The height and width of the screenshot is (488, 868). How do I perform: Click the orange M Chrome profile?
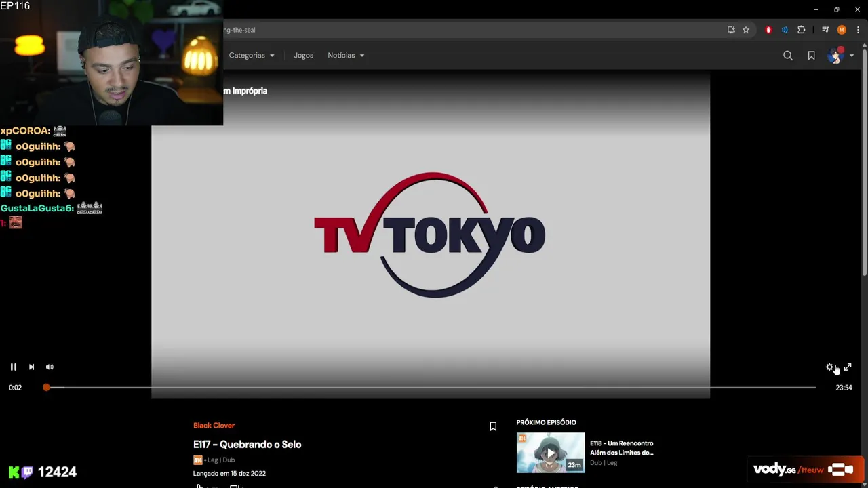point(842,30)
